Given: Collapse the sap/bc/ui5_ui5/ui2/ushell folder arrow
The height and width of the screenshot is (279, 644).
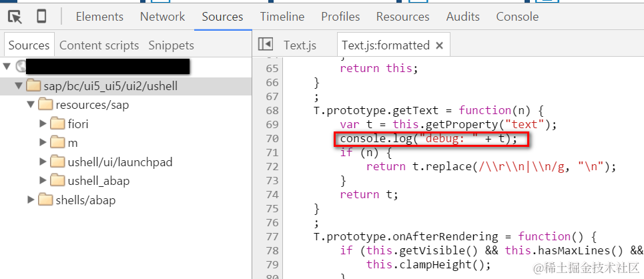Looking at the screenshot, I should [19, 86].
